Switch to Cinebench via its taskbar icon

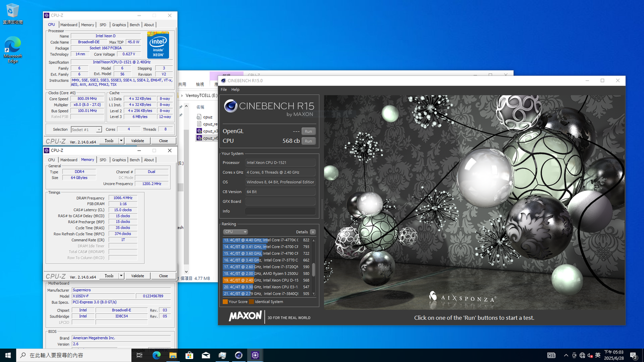(238, 355)
